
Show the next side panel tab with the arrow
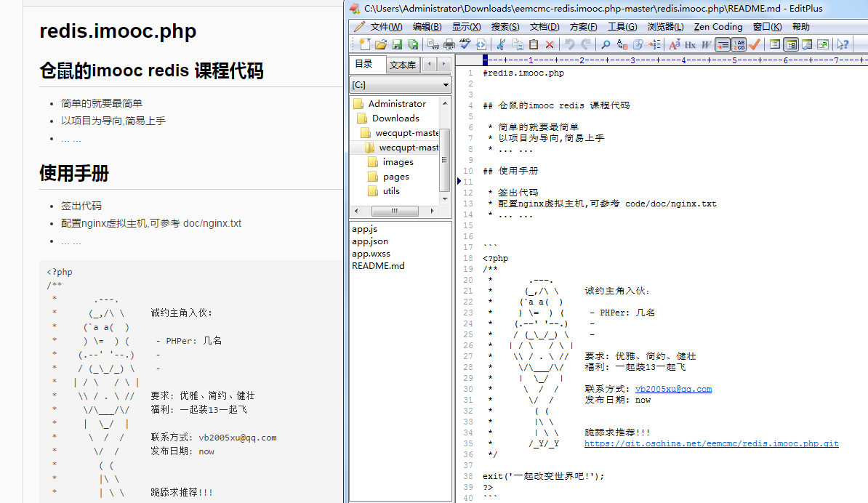pos(443,64)
